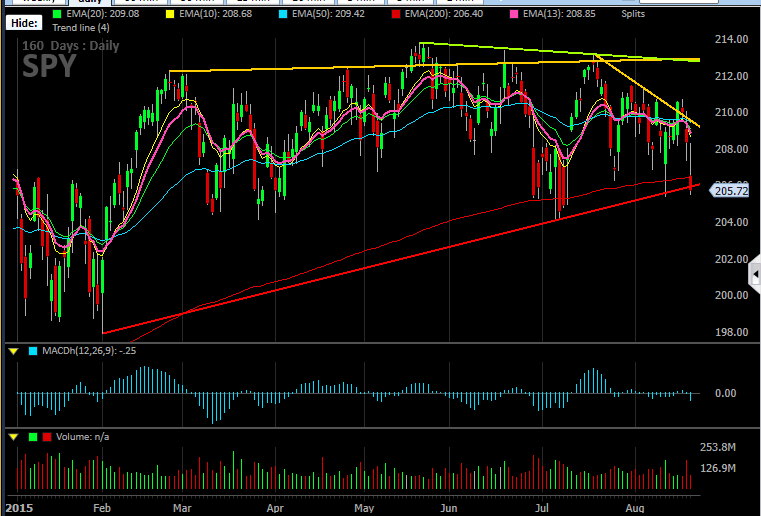
Task: Click the Mar label on time axis
Action: (x=182, y=508)
